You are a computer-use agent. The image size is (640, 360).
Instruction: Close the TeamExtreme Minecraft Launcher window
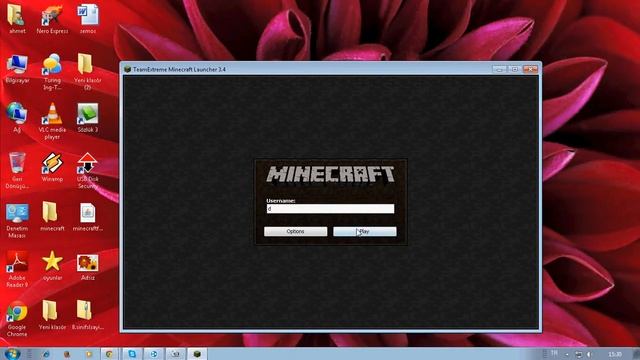coord(530,69)
